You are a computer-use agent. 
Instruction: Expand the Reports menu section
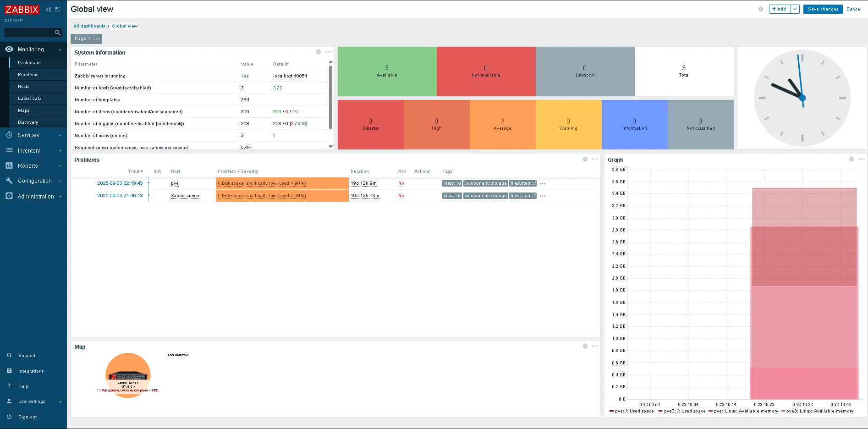60,166
